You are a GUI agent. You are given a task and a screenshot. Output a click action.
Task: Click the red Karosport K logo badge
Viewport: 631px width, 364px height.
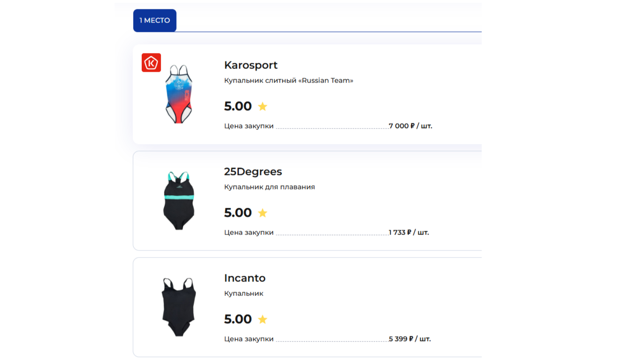(151, 62)
